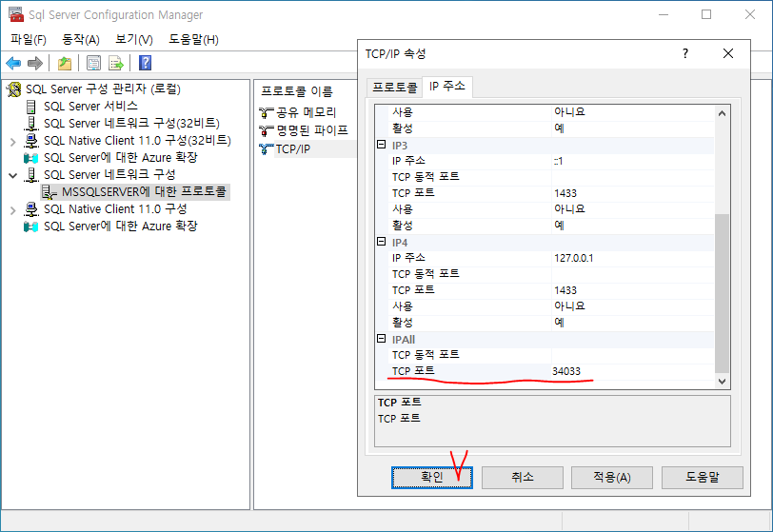Switch to the 프로토콜 tab
Image resolution: width=773 pixels, height=532 pixels.
click(x=394, y=88)
